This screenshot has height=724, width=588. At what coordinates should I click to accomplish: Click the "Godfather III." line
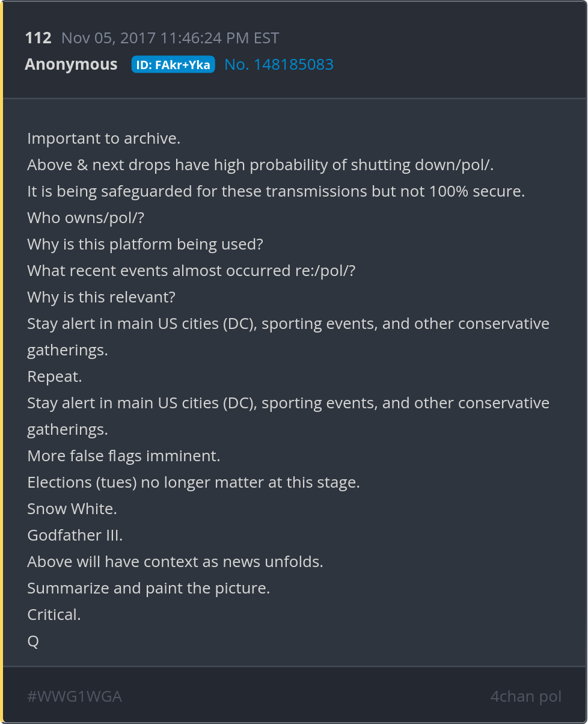click(75, 535)
